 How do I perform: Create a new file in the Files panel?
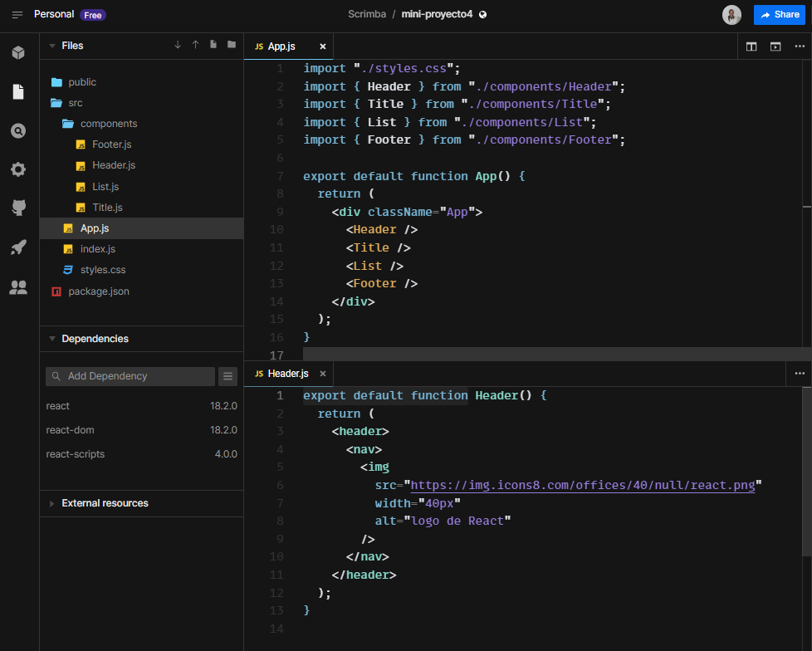(x=213, y=44)
